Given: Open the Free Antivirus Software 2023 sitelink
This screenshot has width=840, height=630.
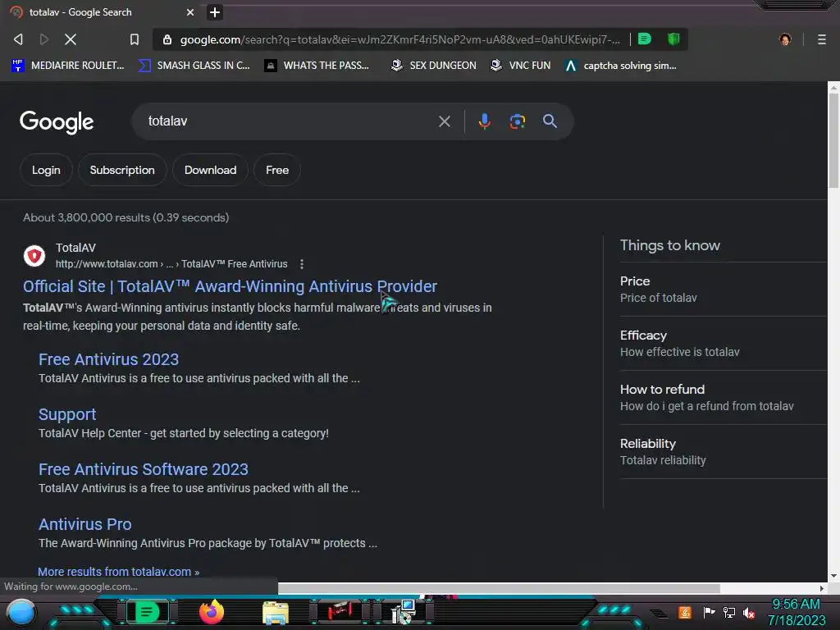Looking at the screenshot, I should pyautogui.click(x=143, y=469).
